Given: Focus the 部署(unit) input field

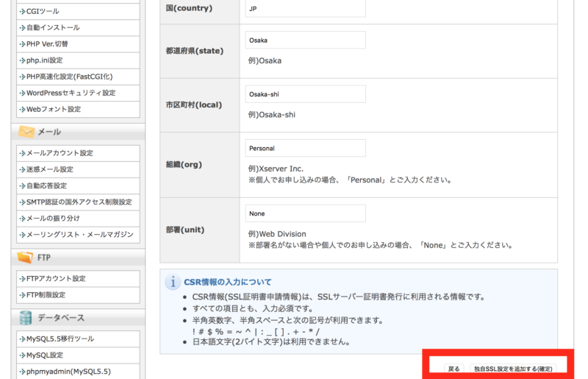Looking at the screenshot, I should (x=306, y=213).
